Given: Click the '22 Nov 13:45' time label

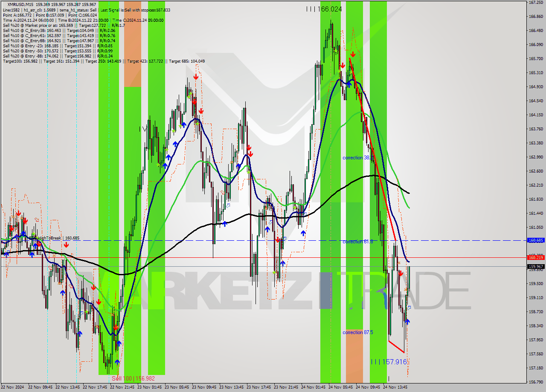Looking at the screenshot, I should 68,387.
